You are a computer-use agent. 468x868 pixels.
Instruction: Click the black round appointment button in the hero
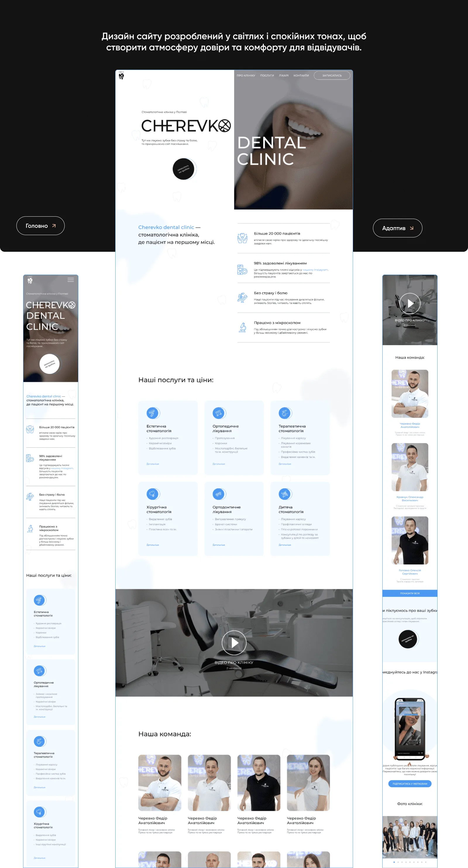[x=183, y=169]
